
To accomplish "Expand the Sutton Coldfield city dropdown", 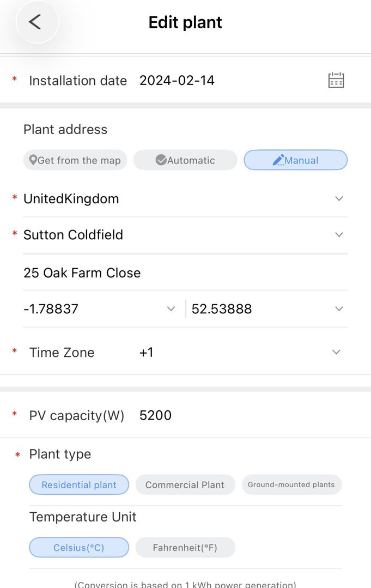I will click(339, 235).
